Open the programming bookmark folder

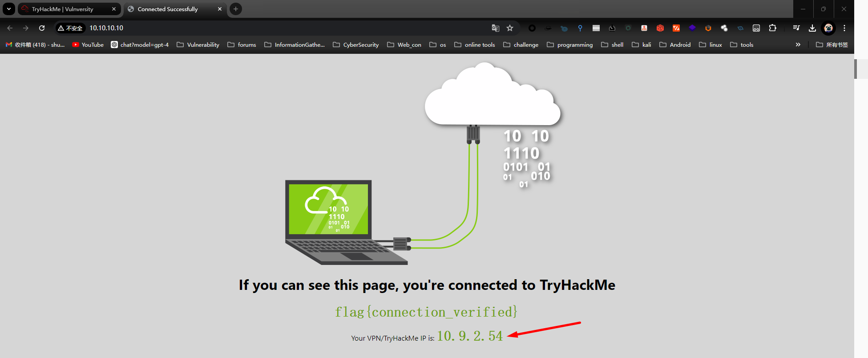tap(570, 45)
